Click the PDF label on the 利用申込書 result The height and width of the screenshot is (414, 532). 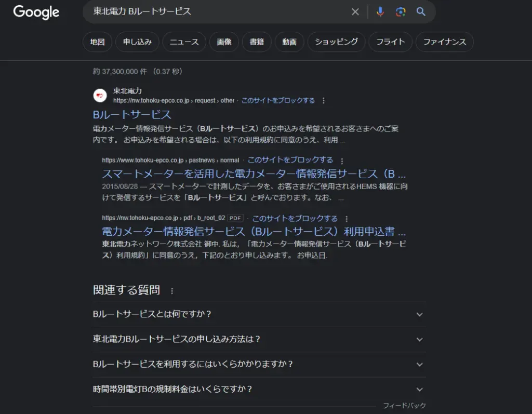234,218
